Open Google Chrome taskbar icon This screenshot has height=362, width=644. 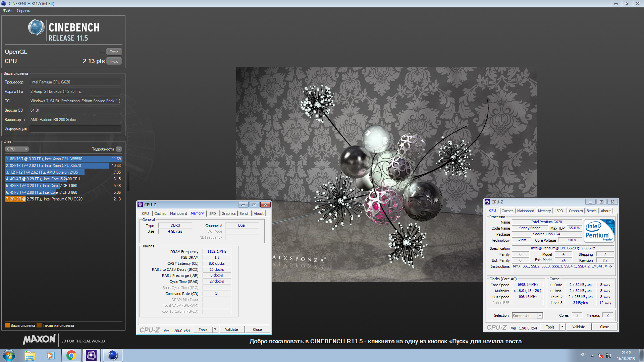pyautogui.click(x=71, y=355)
